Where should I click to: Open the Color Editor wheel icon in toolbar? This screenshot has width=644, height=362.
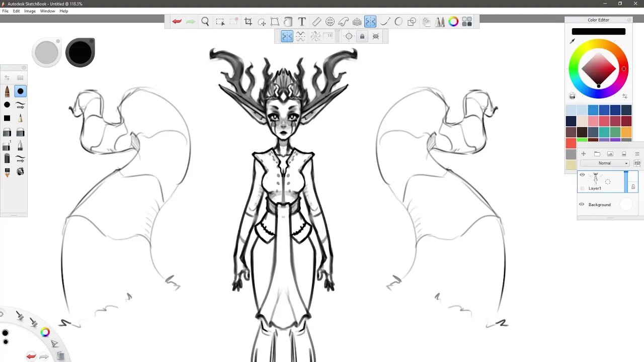tap(453, 22)
